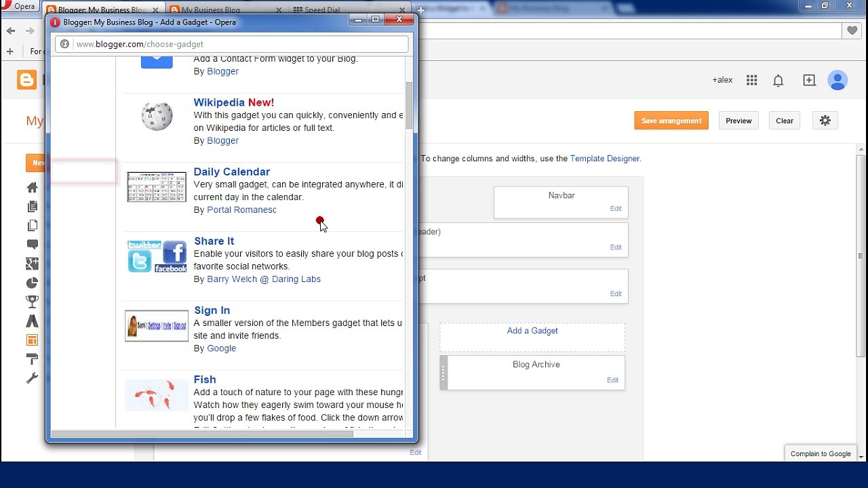The height and width of the screenshot is (488, 868).
Task: Open the user account avatar
Action: click(x=837, y=80)
